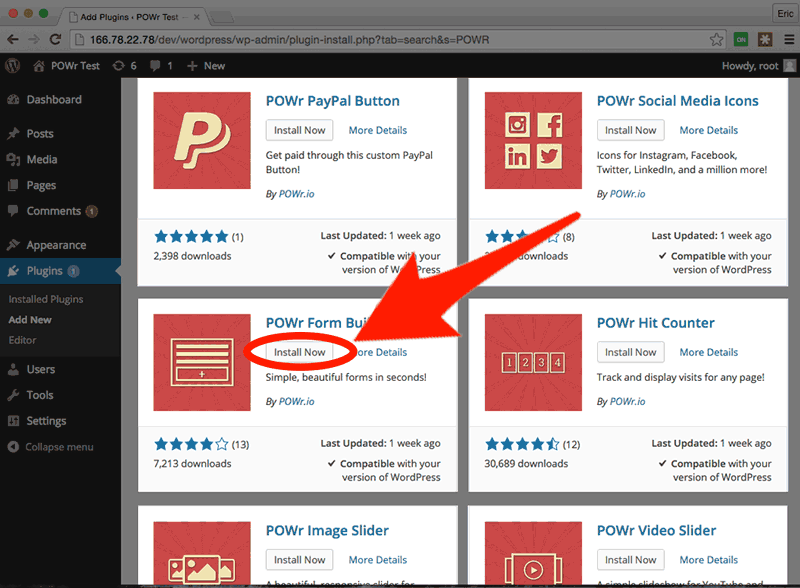Viewport: 800px width, 588px height.
Task: Click the puzzle-piece extension icon
Action: pyautogui.click(x=765, y=39)
